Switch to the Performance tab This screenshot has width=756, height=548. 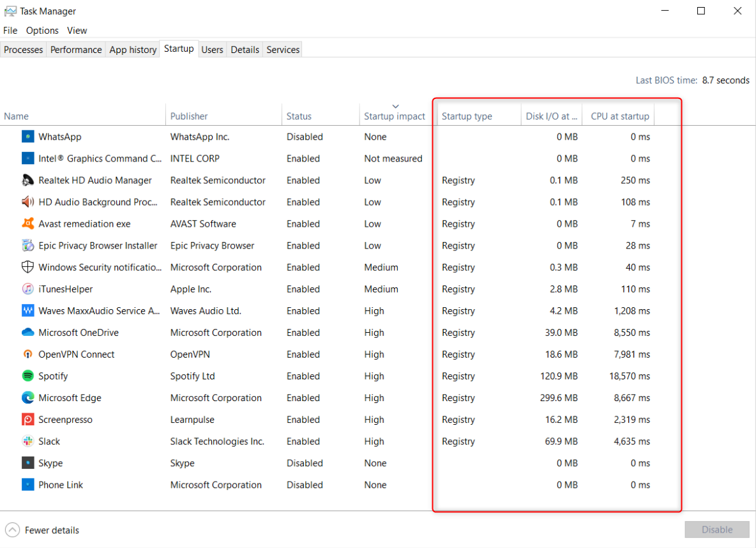pyautogui.click(x=76, y=50)
